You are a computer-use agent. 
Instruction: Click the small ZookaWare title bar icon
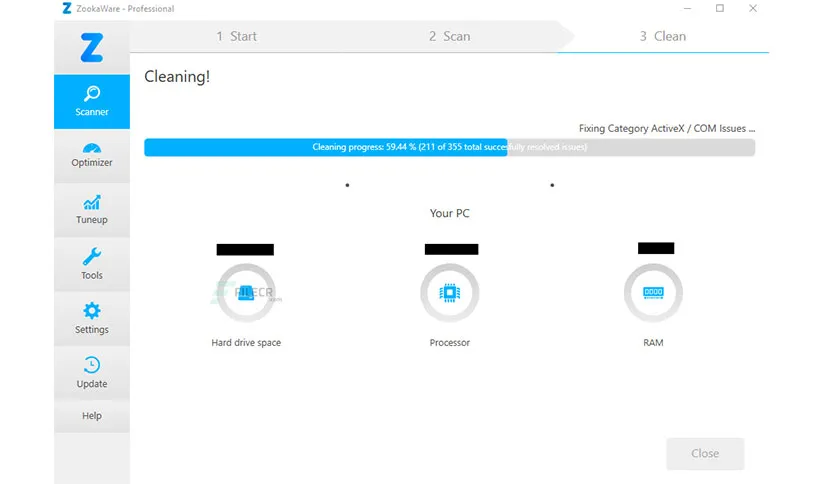[66, 9]
